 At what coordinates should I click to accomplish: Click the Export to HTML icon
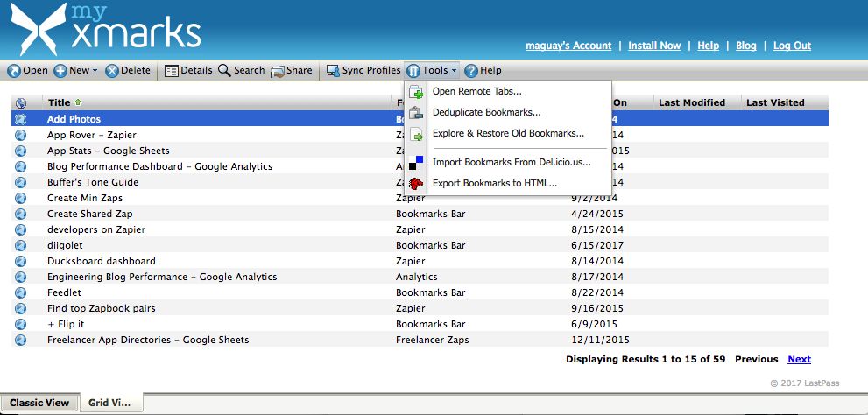click(x=416, y=184)
